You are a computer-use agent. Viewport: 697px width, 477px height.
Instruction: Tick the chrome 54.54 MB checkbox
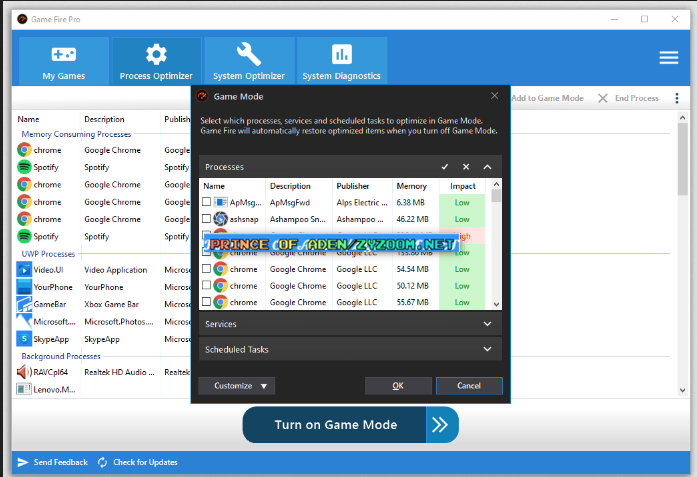(x=206, y=269)
